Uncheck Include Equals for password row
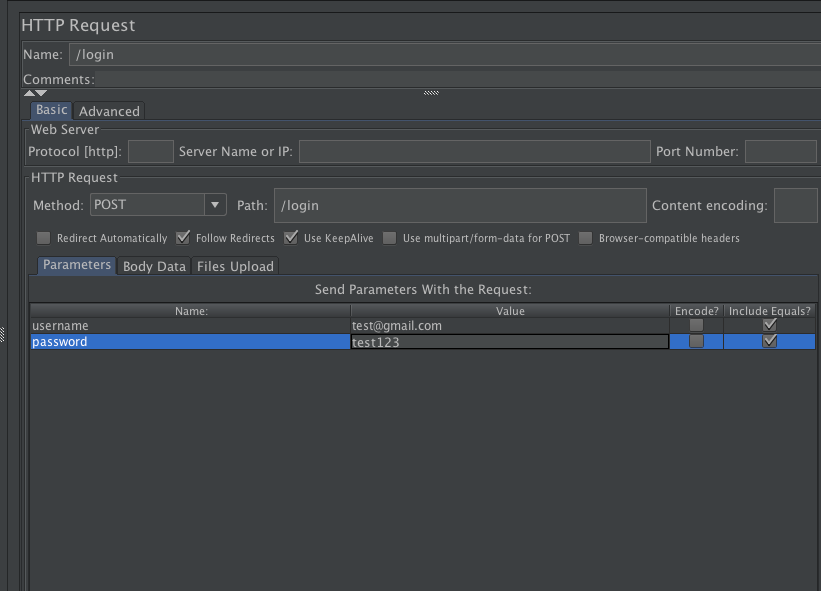 (x=769, y=341)
